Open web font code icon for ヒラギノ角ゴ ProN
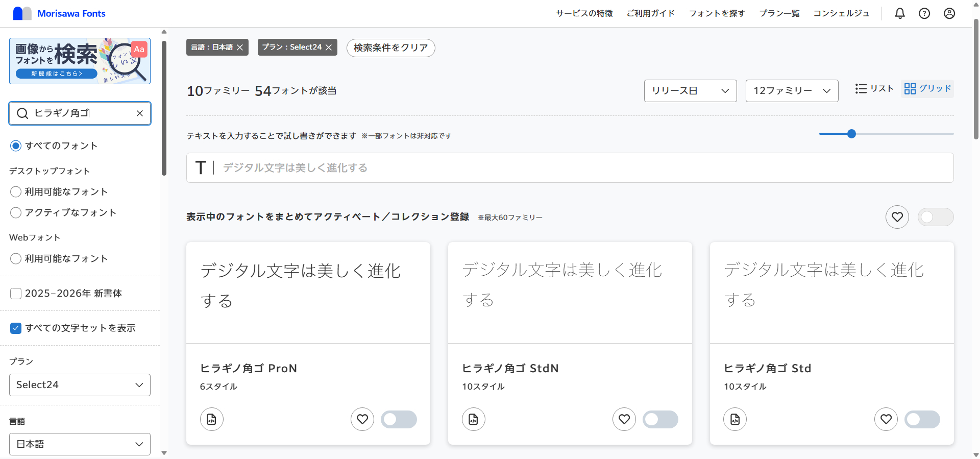The width and height of the screenshot is (980, 459). 211,420
